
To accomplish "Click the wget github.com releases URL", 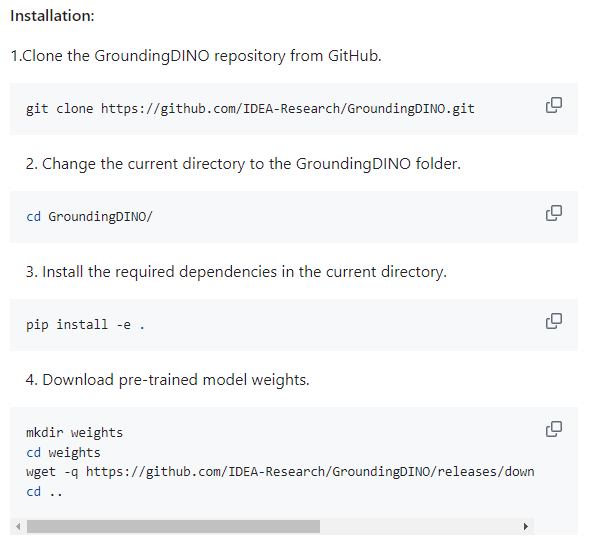I will (x=310, y=472).
